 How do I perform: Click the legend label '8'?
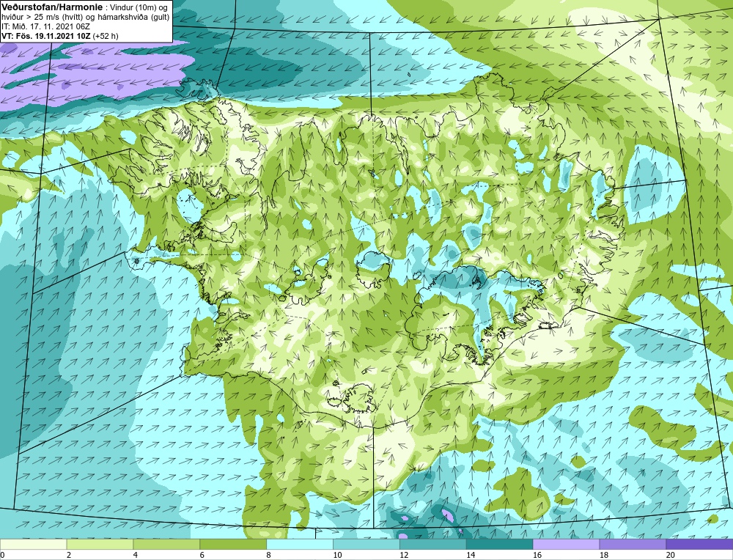[x=268, y=555]
